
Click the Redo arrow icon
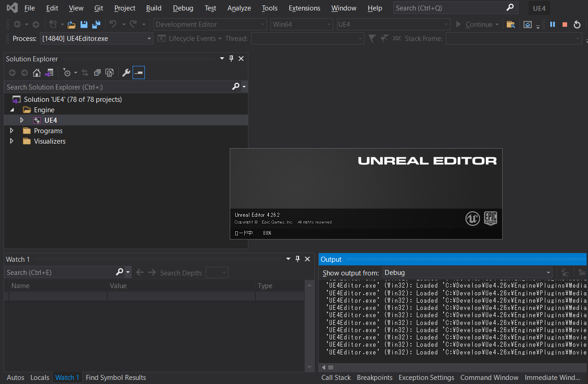133,24
